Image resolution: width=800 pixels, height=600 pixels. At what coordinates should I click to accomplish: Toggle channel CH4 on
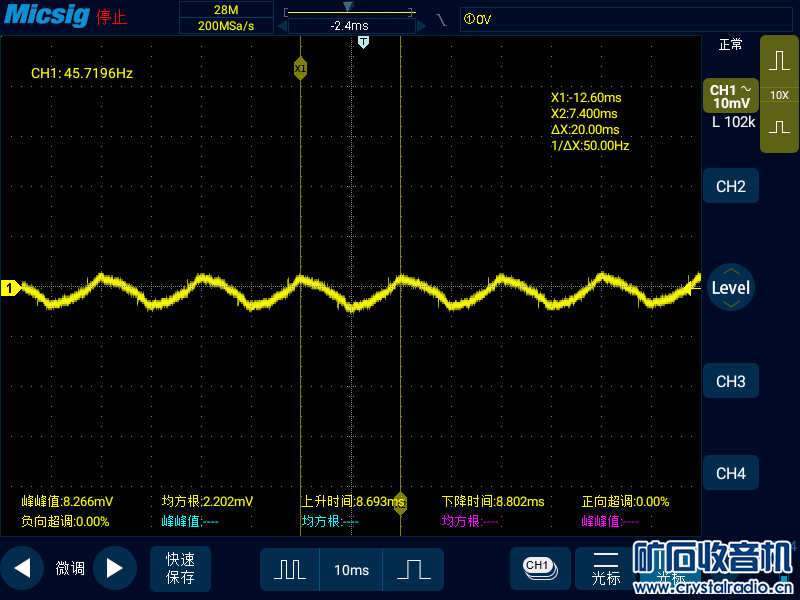point(730,473)
